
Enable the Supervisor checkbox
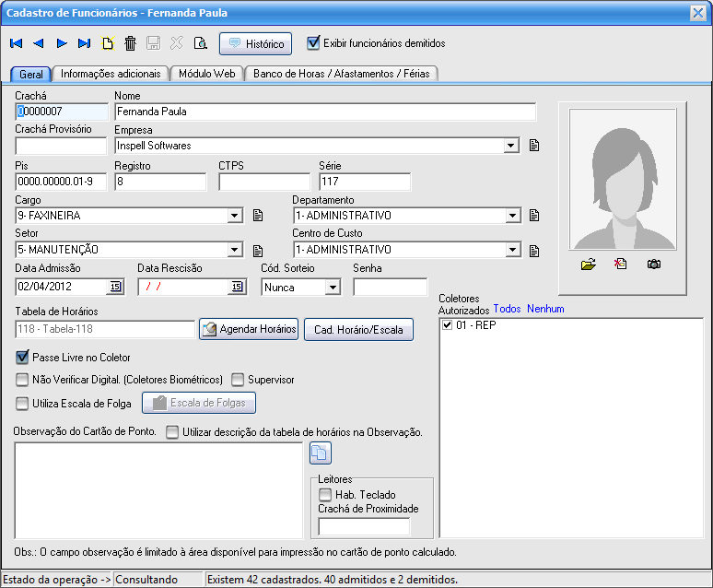pos(238,379)
